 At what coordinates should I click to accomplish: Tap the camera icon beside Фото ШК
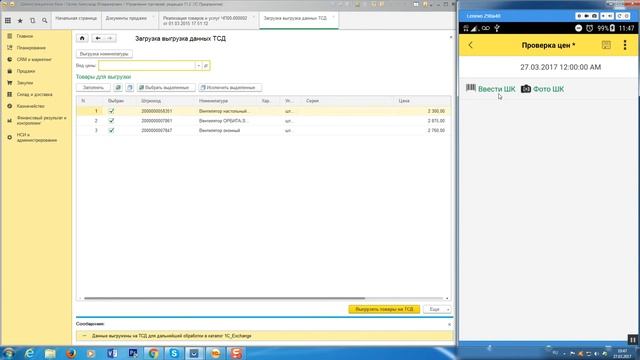(x=526, y=89)
